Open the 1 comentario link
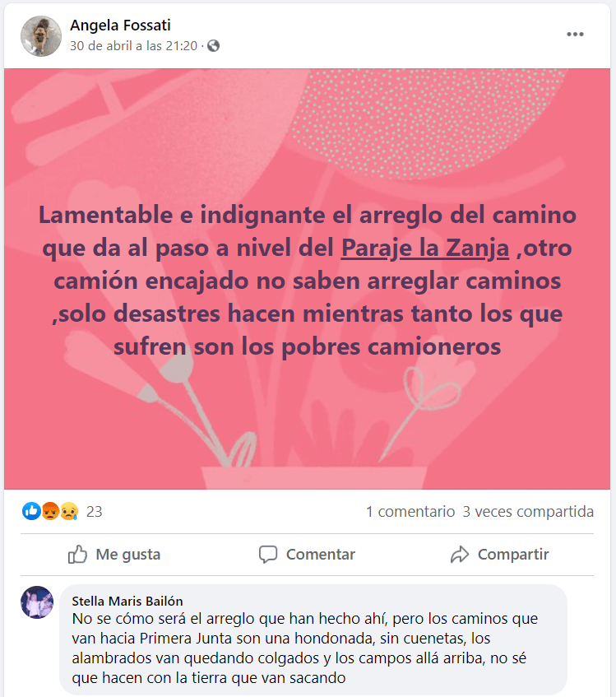Image resolution: width=616 pixels, height=697 pixels. [410, 512]
